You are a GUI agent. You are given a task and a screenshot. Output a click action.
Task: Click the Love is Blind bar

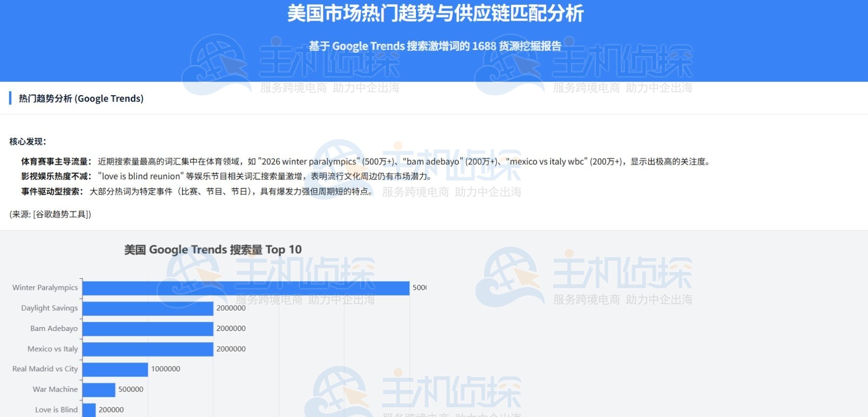coord(89,410)
